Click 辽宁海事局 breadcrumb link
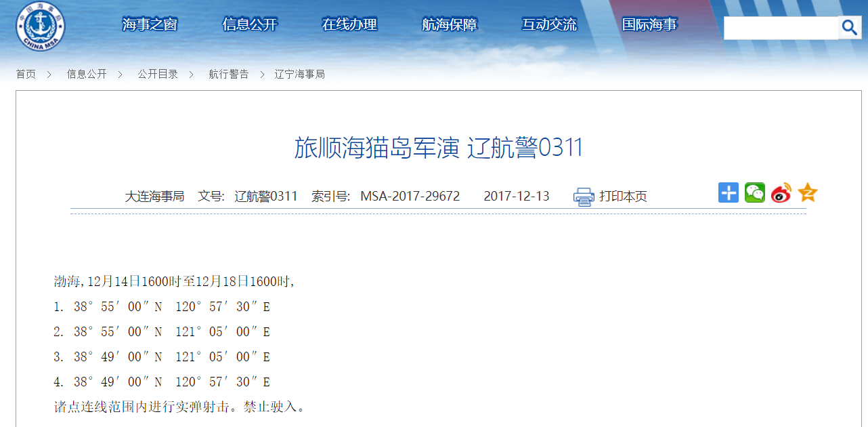868x427 pixels. point(300,74)
